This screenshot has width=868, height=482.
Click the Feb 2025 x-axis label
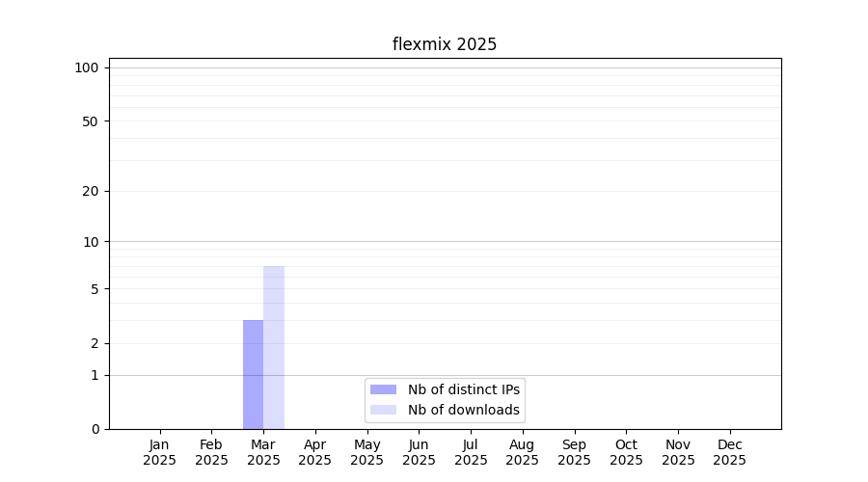click(x=211, y=452)
